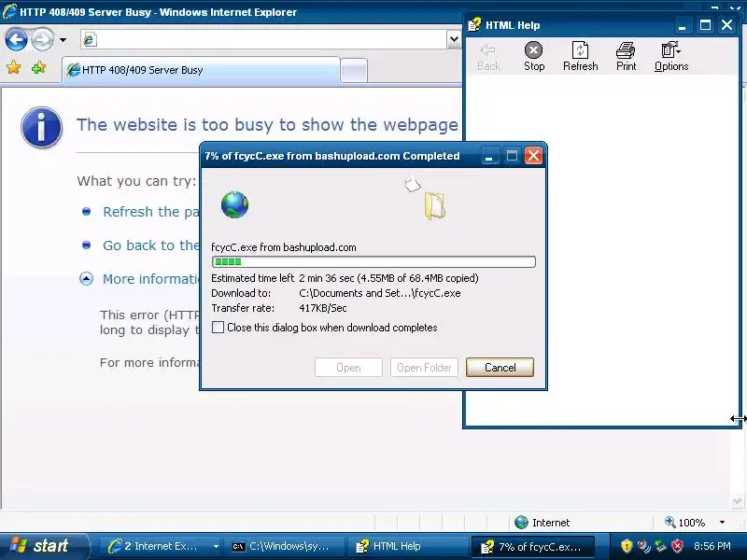The height and width of the screenshot is (560, 747).
Task: Minimize the fcycC.exe download dialog
Action: tap(488, 156)
